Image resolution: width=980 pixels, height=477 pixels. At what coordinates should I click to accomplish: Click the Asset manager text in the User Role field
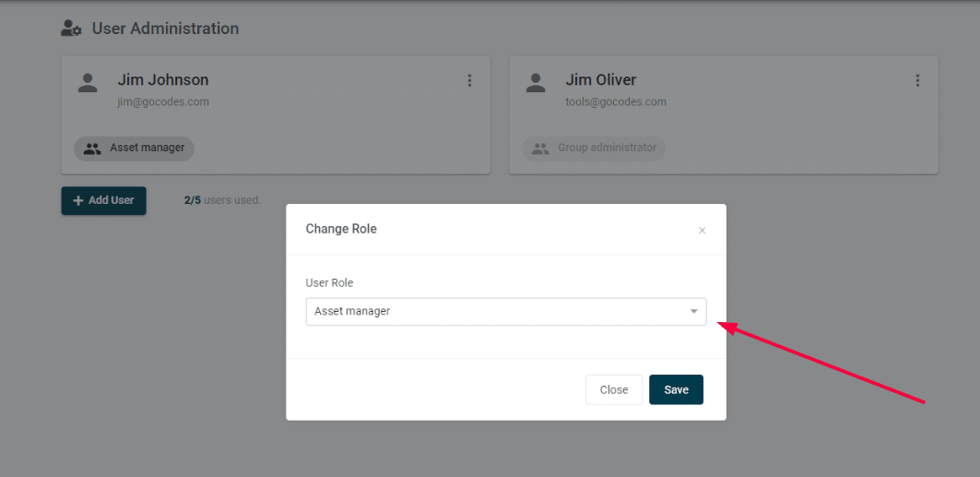pos(352,312)
